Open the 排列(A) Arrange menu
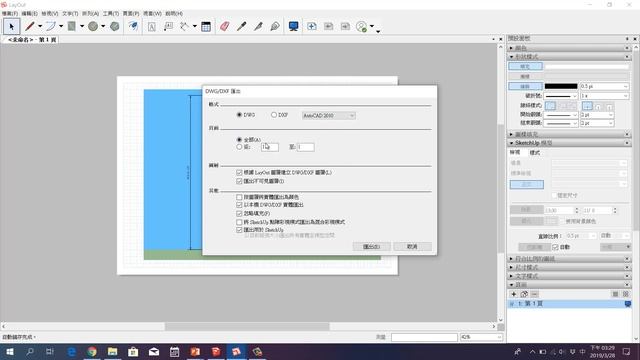The image size is (640, 360). (x=91, y=13)
